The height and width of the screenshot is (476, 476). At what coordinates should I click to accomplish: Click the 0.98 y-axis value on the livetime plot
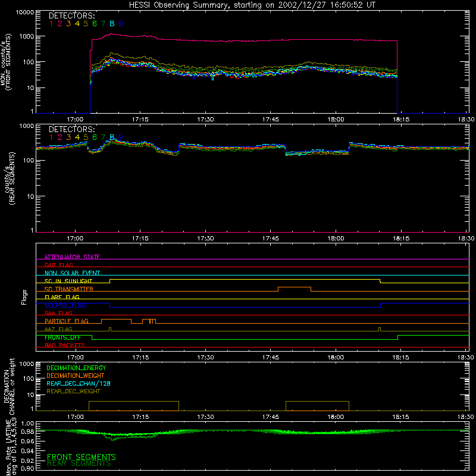pyautogui.click(x=27, y=431)
